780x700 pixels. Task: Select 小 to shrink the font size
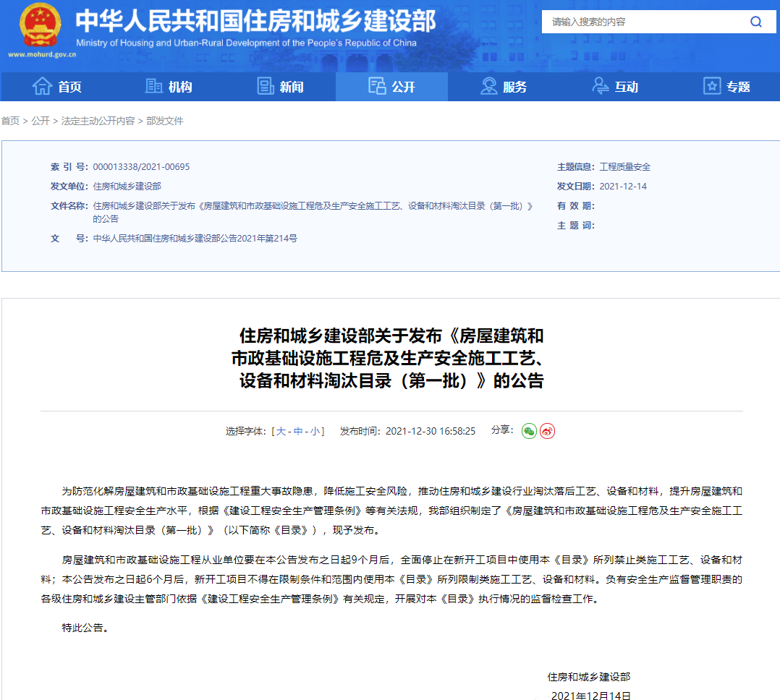tap(313, 431)
